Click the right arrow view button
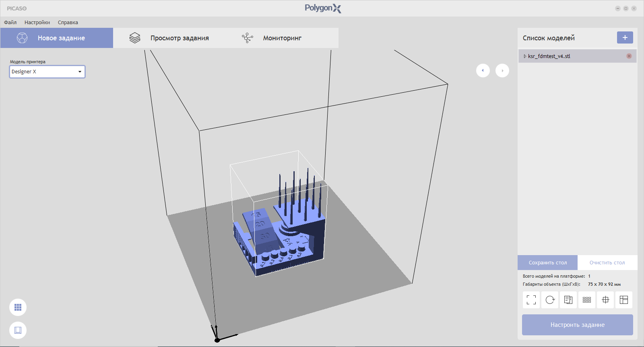The width and height of the screenshot is (644, 347). tap(502, 71)
